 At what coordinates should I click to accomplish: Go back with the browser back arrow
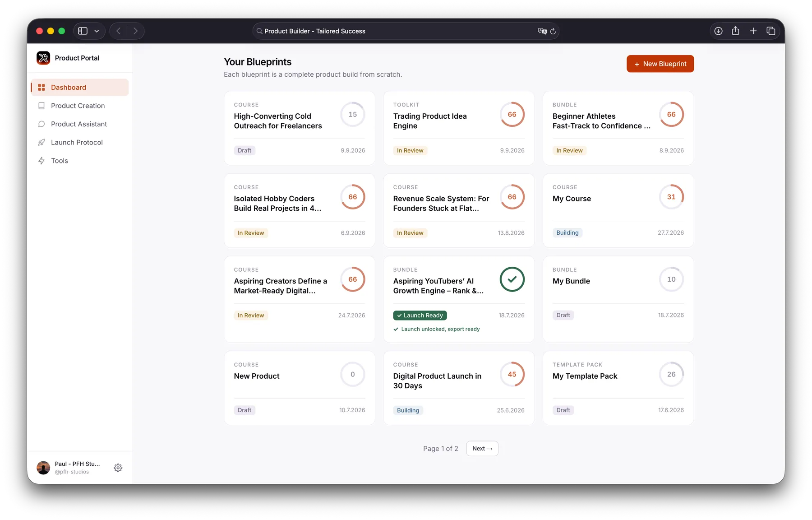click(119, 31)
